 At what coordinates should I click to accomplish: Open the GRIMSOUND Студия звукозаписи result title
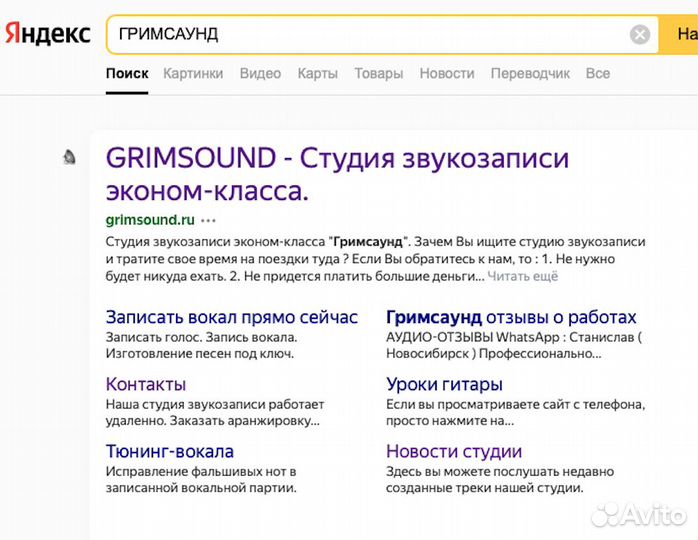click(337, 174)
